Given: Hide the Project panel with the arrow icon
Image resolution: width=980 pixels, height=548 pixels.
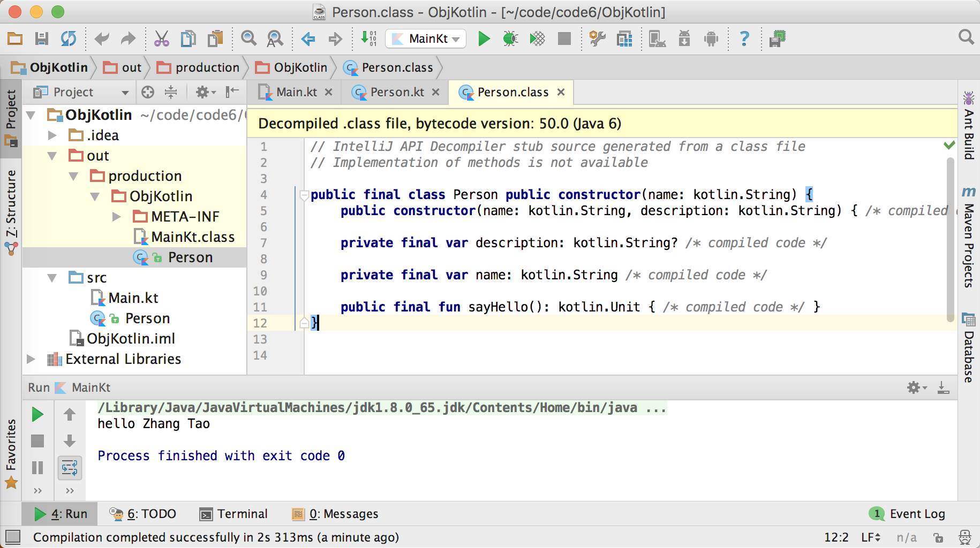Looking at the screenshot, I should tap(232, 92).
